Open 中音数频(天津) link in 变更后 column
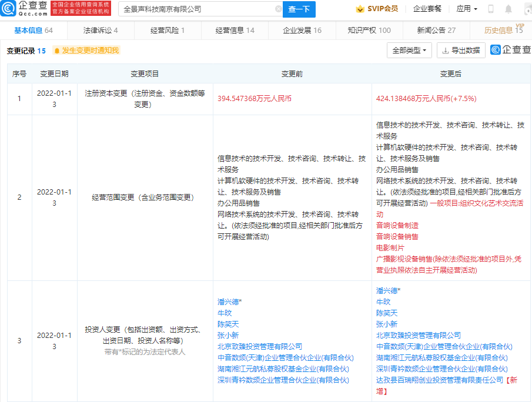The width and height of the screenshot is (532, 402). pos(444,347)
